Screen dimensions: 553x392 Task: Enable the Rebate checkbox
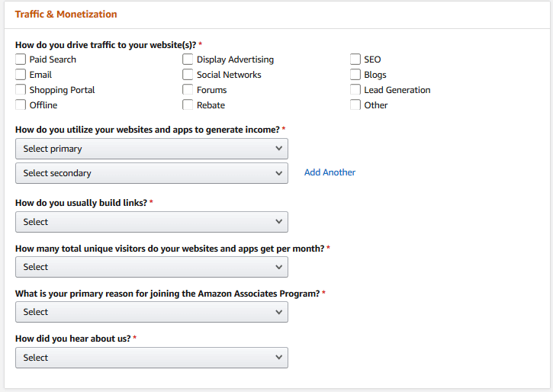pyautogui.click(x=188, y=105)
